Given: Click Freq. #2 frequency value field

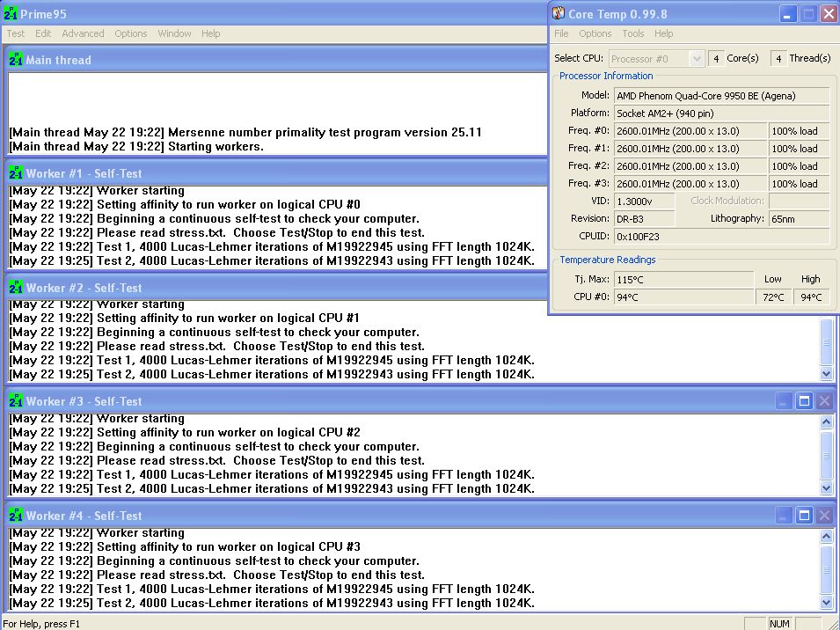Looking at the screenshot, I should 690,166.
